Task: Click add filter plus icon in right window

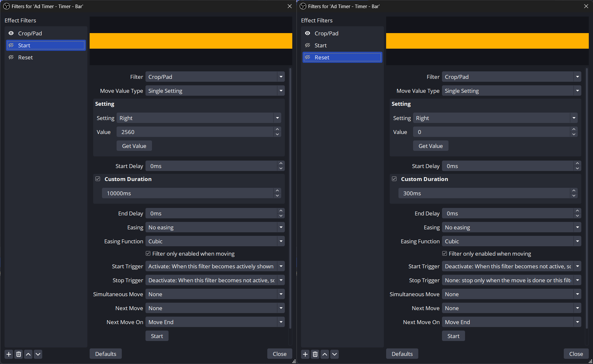Action: point(305,354)
